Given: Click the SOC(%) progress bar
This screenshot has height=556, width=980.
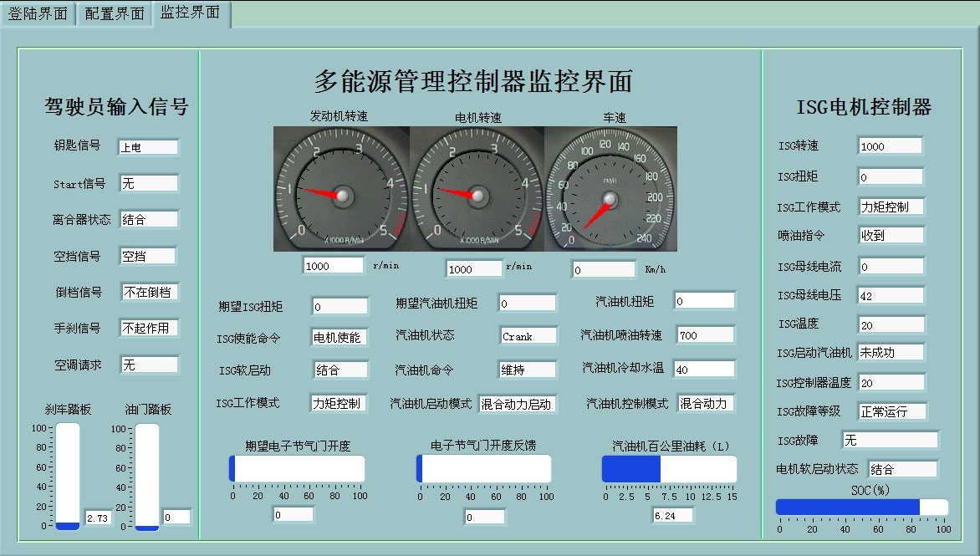Looking at the screenshot, I should [x=861, y=507].
